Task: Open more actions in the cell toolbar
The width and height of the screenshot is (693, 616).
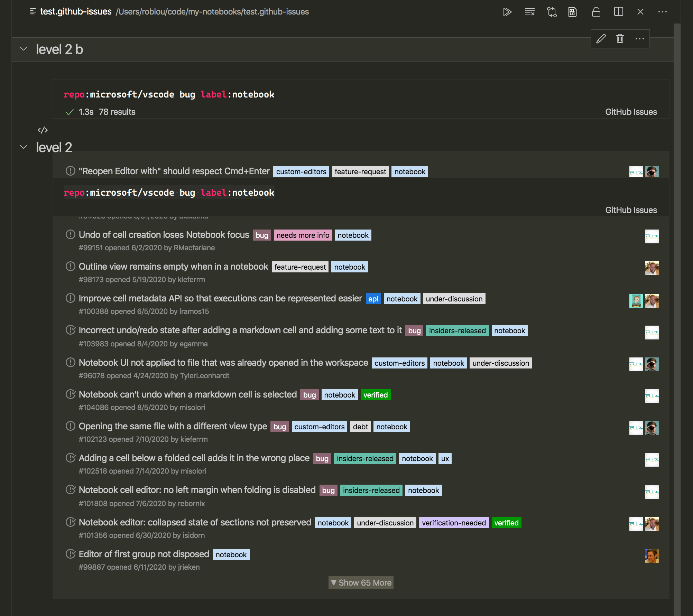Action: coord(640,38)
